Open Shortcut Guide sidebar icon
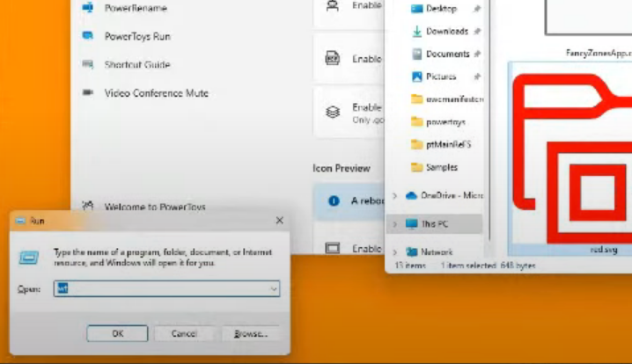Screen dimensions: 632x364 [x=88, y=64]
